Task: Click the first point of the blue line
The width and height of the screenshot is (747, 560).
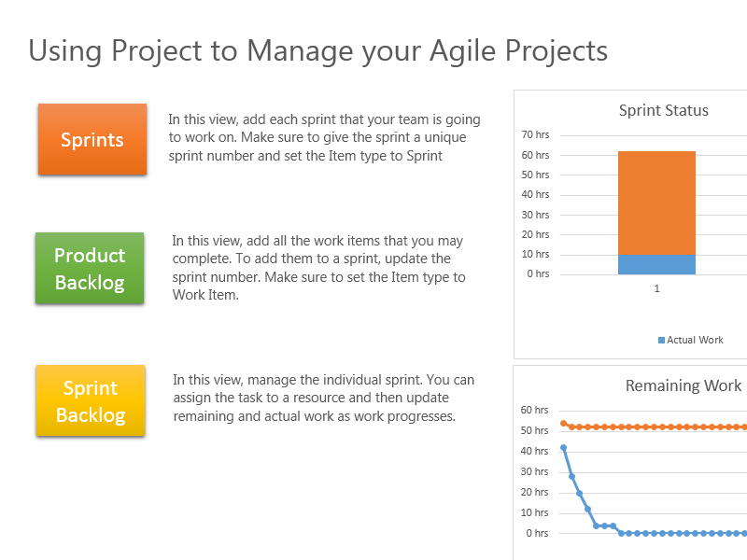Action: [x=563, y=447]
